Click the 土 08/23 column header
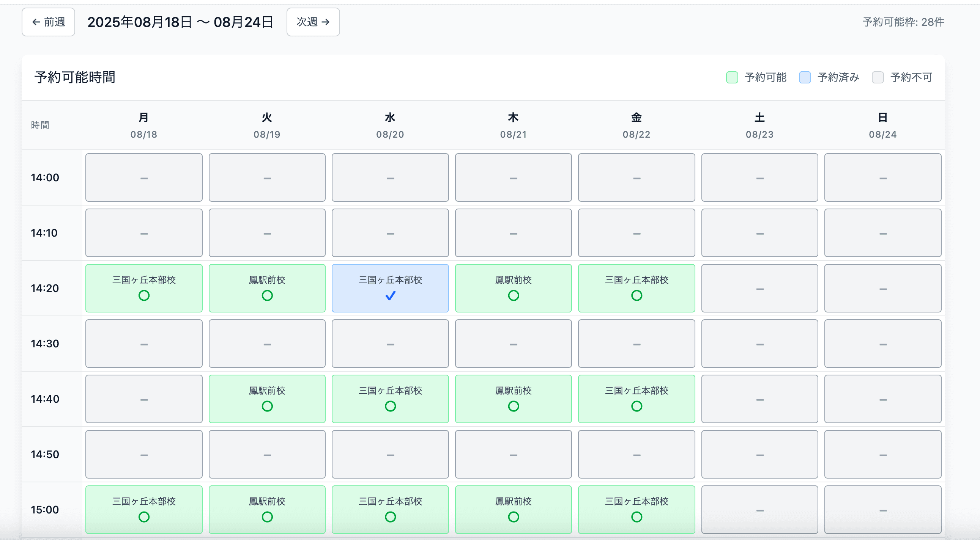 coord(760,126)
